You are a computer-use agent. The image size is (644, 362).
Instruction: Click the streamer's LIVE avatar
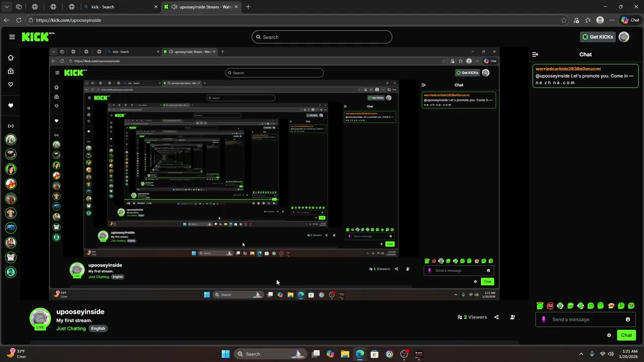point(40,319)
